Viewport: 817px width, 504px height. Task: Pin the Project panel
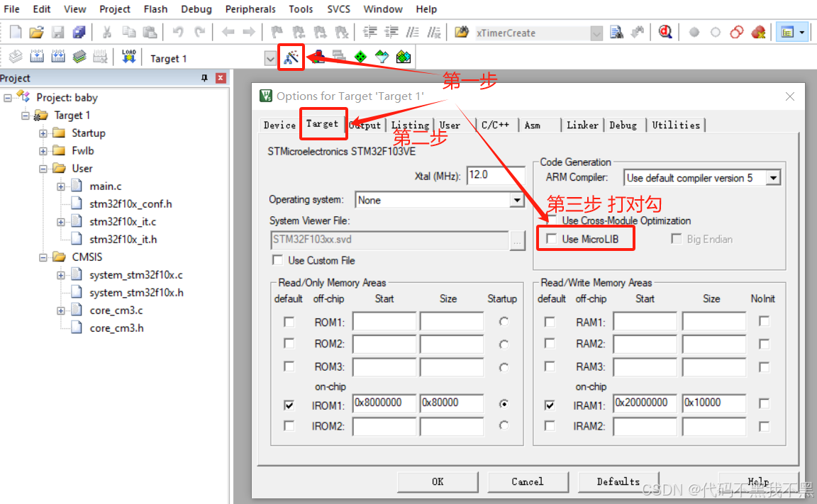pyautogui.click(x=204, y=78)
